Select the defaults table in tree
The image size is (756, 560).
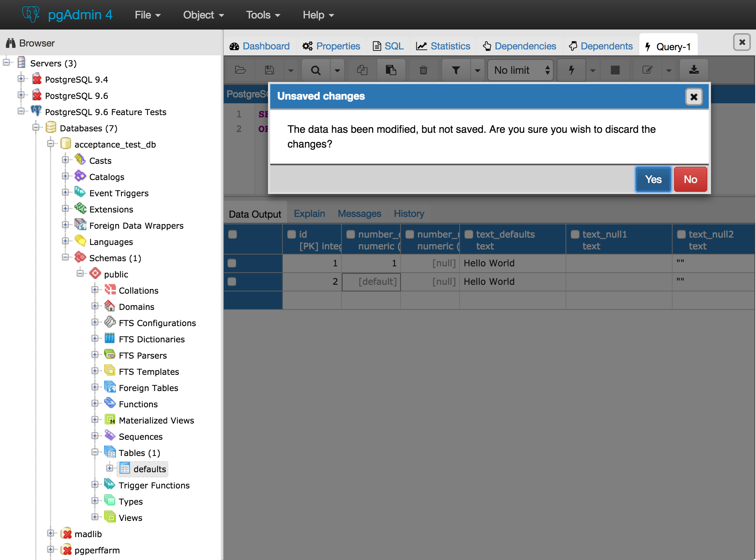(150, 469)
